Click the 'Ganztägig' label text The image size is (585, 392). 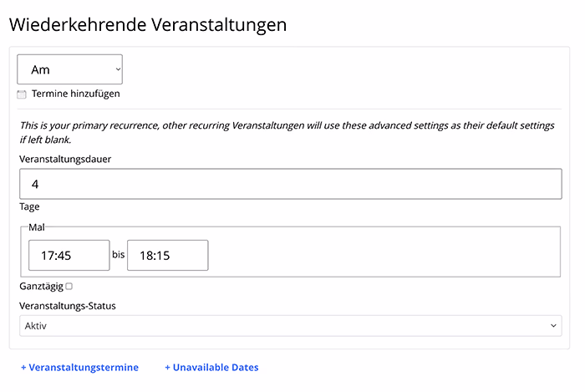click(x=42, y=287)
